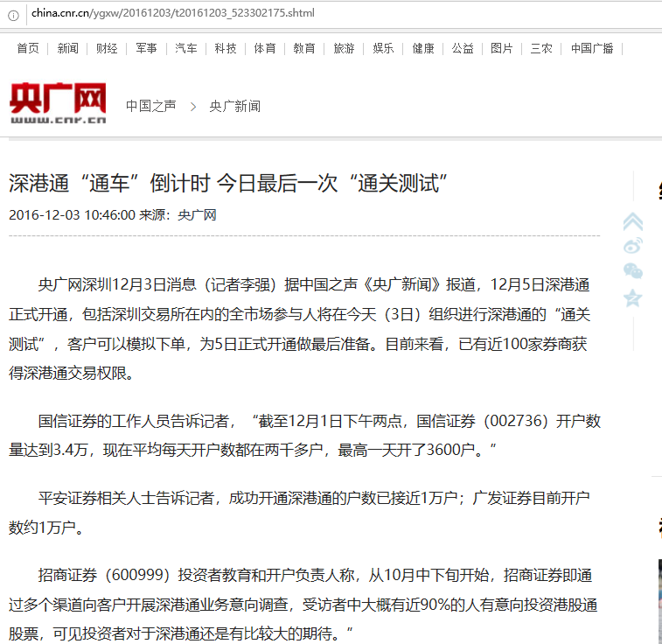The height and width of the screenshot is (644, 662).
Task: Click the stock code 600999 in text
Action: point(137,575)
